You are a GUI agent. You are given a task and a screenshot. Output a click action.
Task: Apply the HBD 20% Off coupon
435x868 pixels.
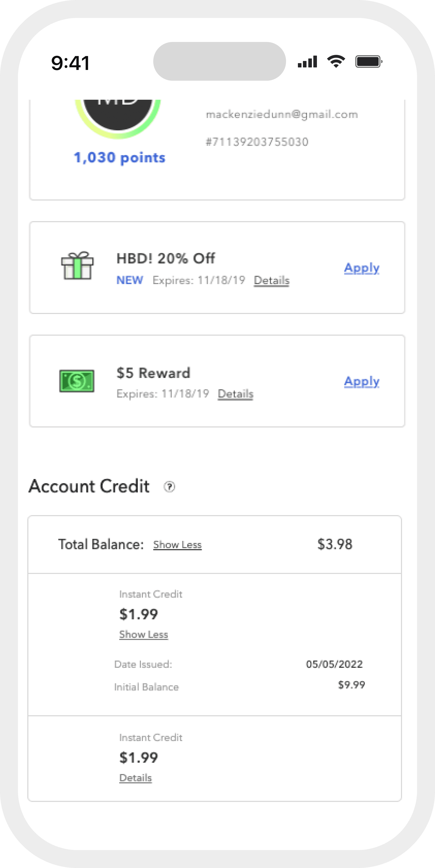coord(361,268)
